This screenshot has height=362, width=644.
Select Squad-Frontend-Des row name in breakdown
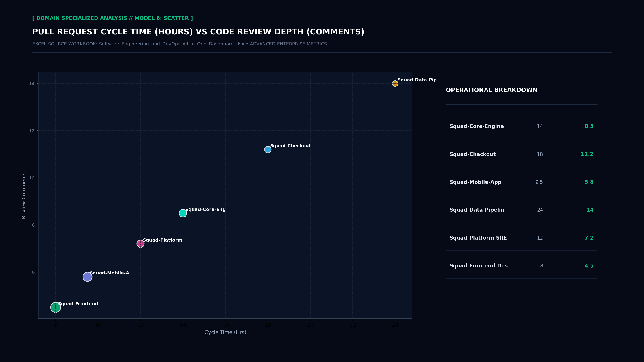pos(479,266)
